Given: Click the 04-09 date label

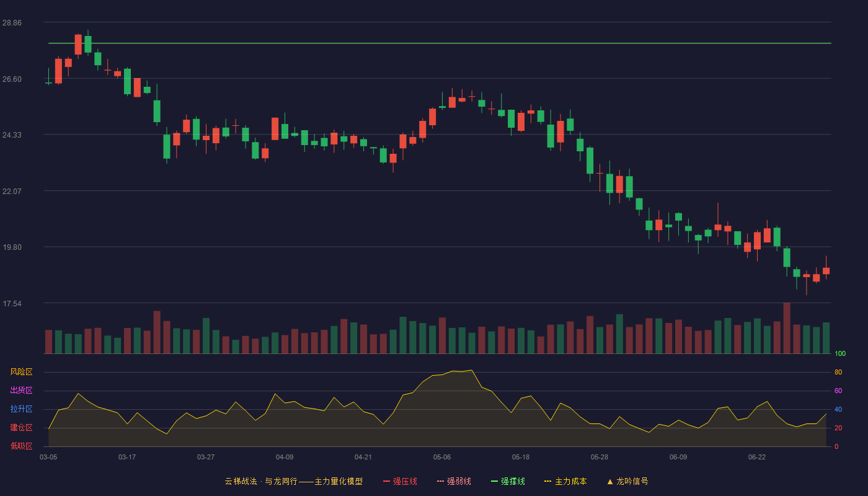Looking at the screenshot, I should tap(285, 457).
